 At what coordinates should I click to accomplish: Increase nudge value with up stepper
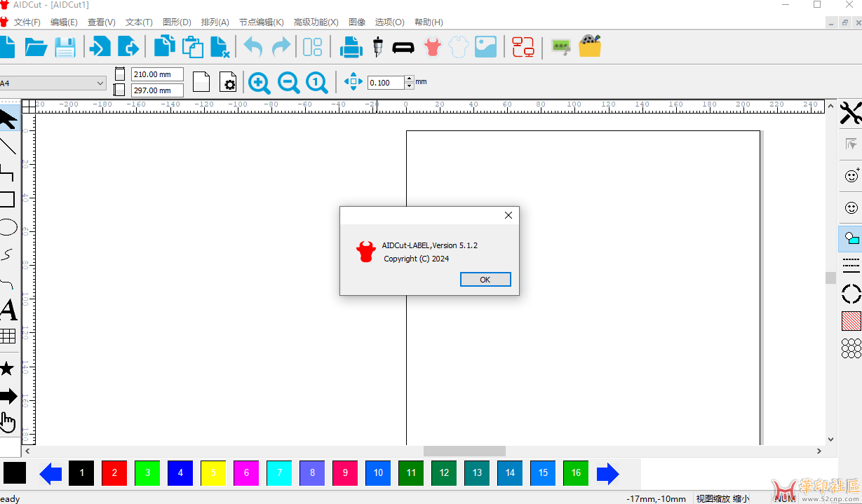coord(410,79)
